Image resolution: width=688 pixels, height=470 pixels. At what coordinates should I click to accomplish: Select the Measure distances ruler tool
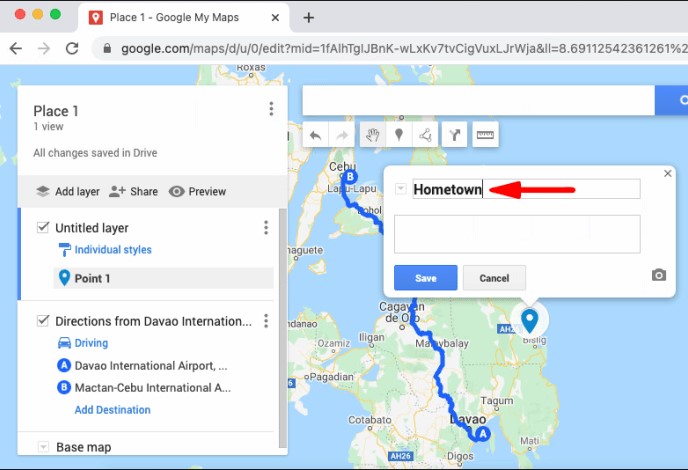click(485, 135)
